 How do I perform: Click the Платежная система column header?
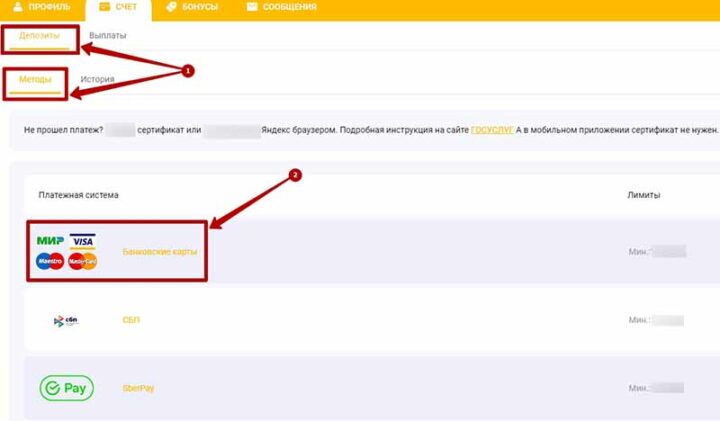[x=78, y=195]
